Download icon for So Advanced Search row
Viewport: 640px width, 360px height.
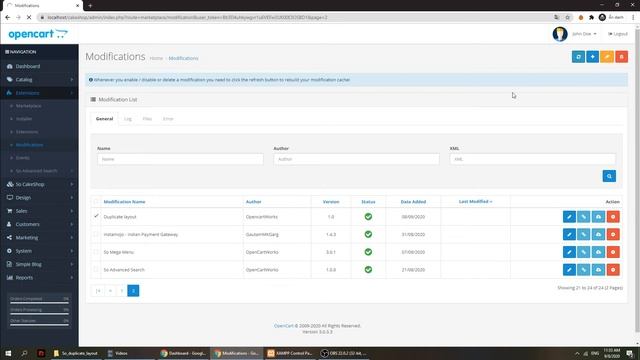(x=598, y=269)
